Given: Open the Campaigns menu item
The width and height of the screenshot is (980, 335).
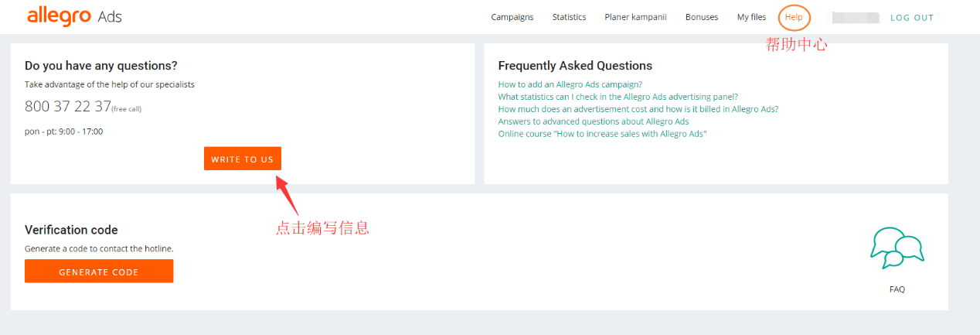Looking at the screenshot, I should tap(512, 17).
